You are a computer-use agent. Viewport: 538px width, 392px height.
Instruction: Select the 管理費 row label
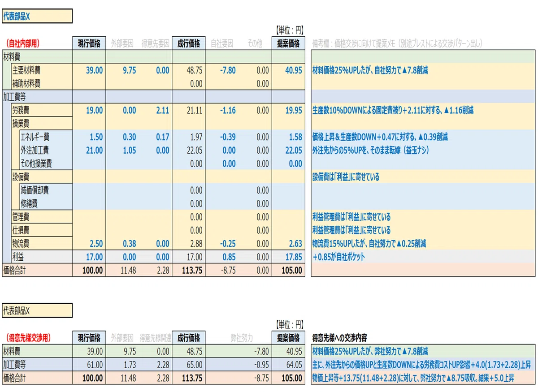[42, 217]
